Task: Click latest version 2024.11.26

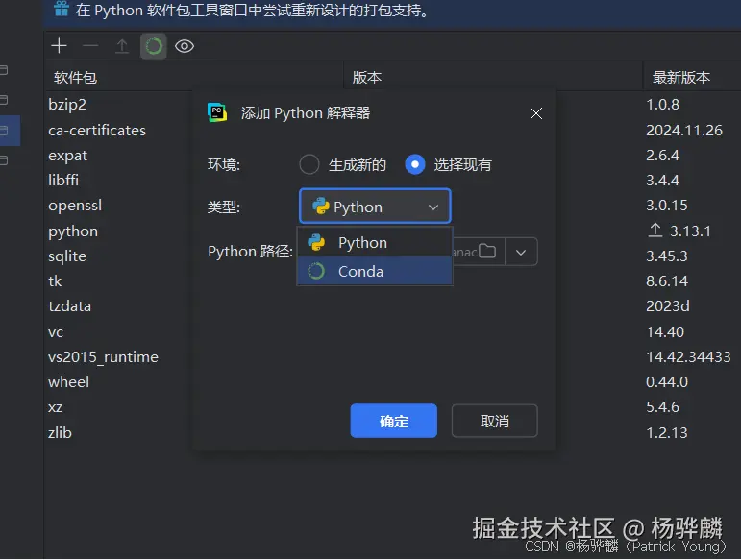Action: [x=684, y=130]
